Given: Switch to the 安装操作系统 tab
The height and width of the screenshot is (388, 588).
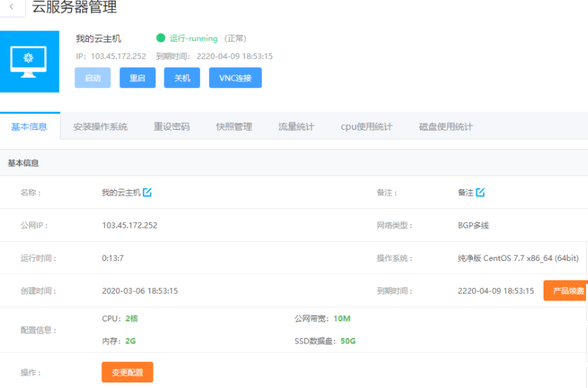Looking at the screenshot, I should 100,127.
